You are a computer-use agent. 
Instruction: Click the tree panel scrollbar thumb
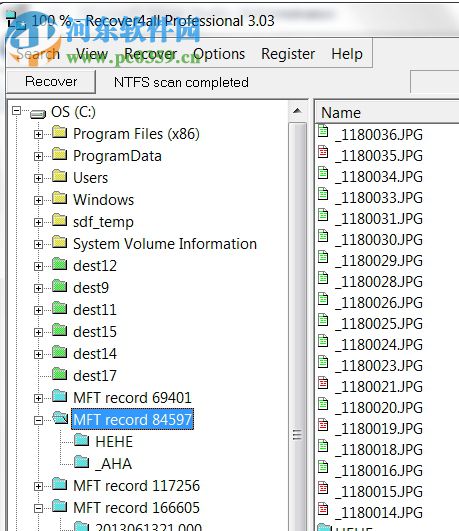click(x=297, y=327)
